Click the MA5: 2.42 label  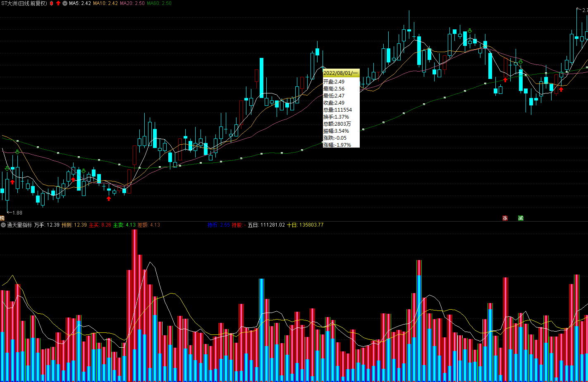click(x=80, y=3)
